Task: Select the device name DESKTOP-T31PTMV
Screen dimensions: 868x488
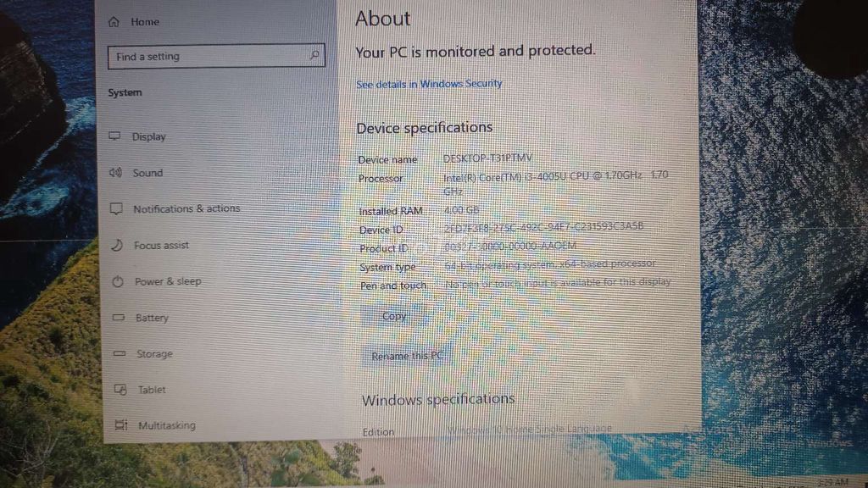Action: click(x=487, y=158)
